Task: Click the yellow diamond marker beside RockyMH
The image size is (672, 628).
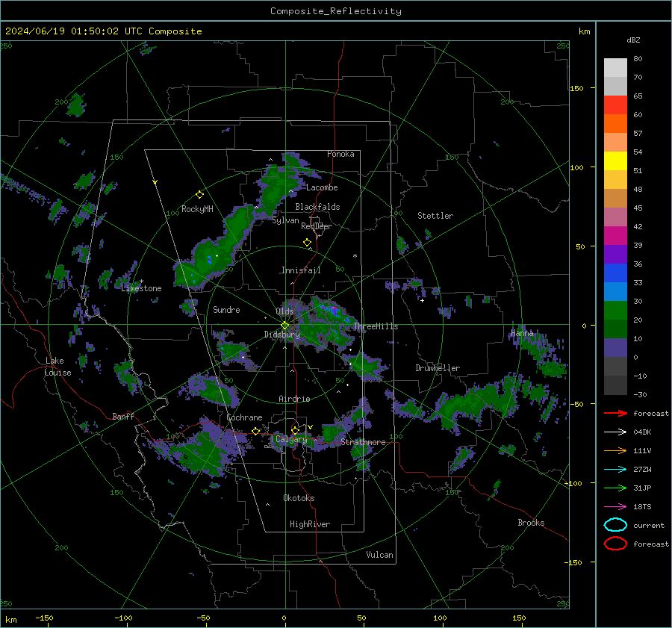Action: (199, 195)
